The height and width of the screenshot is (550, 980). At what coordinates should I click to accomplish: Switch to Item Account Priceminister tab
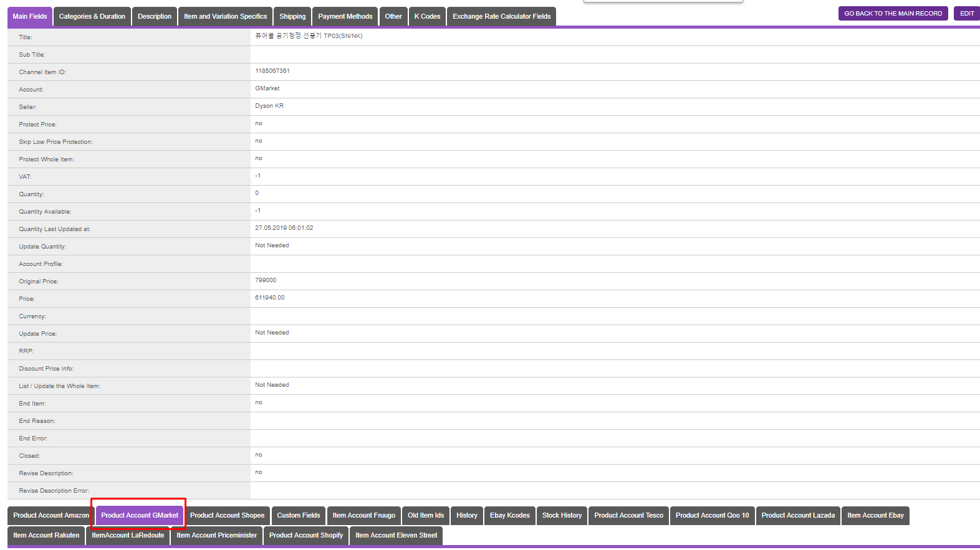pos(216,536)
